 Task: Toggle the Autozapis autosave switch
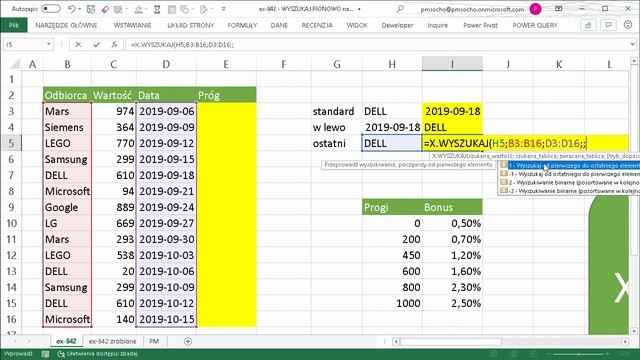pyautogui.click(x=51, y=9)
